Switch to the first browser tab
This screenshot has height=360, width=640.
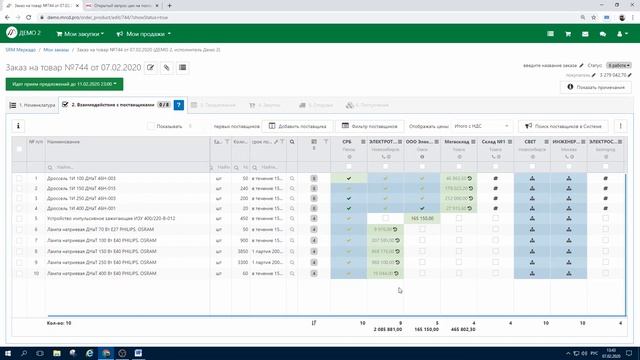point(42,6)
